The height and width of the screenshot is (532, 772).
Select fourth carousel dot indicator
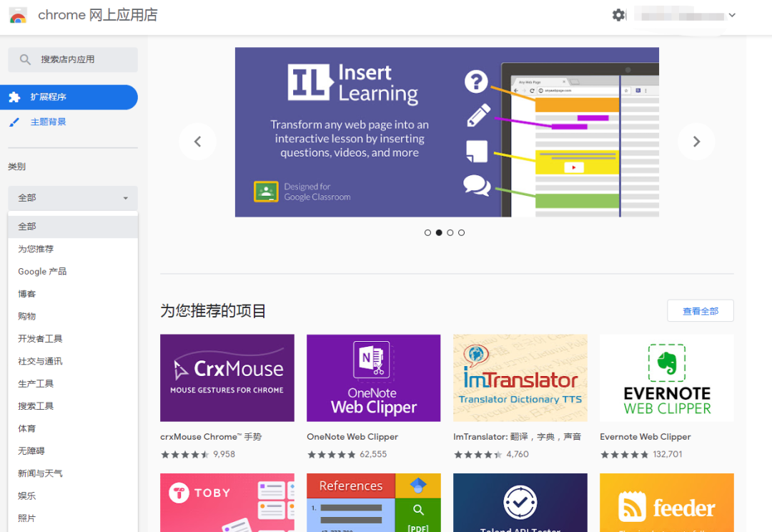461,233
